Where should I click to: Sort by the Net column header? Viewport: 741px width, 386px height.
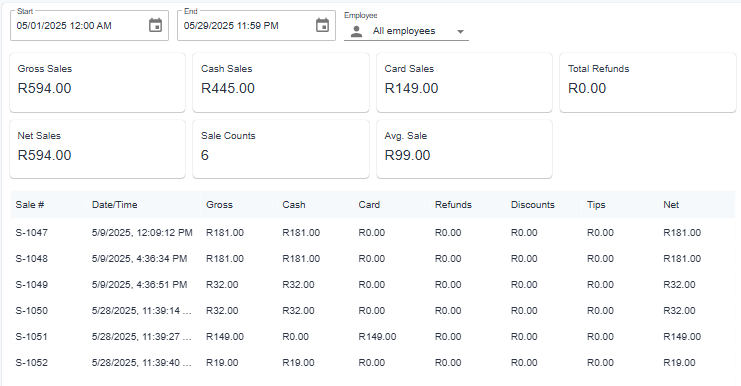click(x=671, y=205)
